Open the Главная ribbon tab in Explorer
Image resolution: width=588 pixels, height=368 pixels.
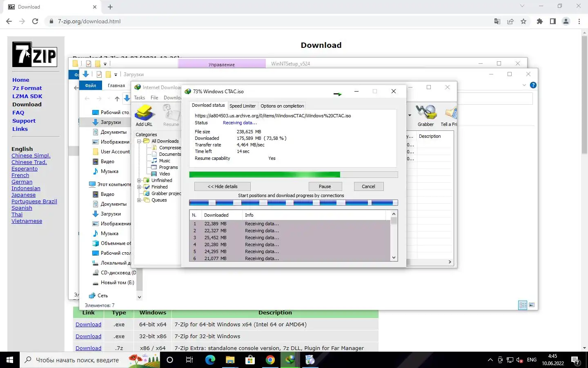point(116,85)
